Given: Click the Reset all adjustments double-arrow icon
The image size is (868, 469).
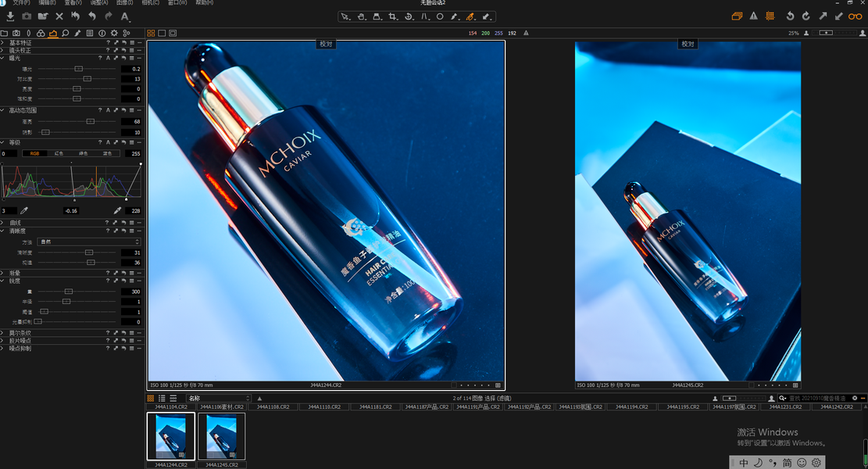Looking at the screenshot, I should click(x=75, y=16).
